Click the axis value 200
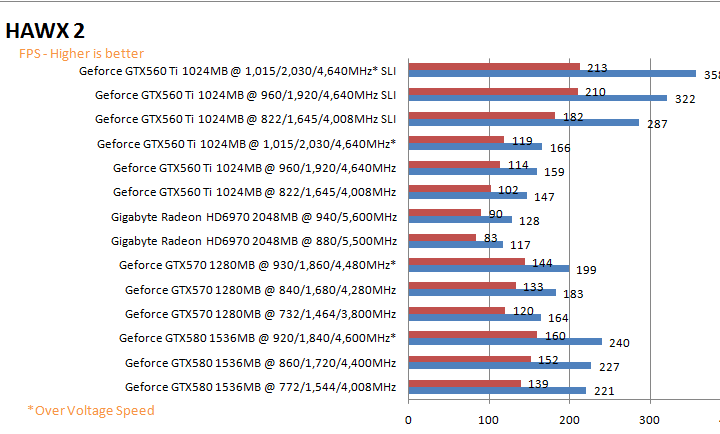Image resolution: width=720 pixels, height=434 pixels. point(569,420)
